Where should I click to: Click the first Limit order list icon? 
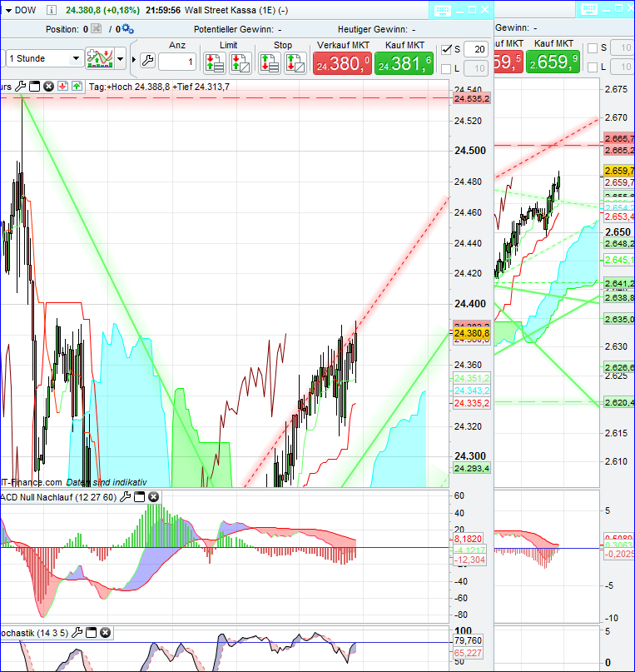click(215, 63)
